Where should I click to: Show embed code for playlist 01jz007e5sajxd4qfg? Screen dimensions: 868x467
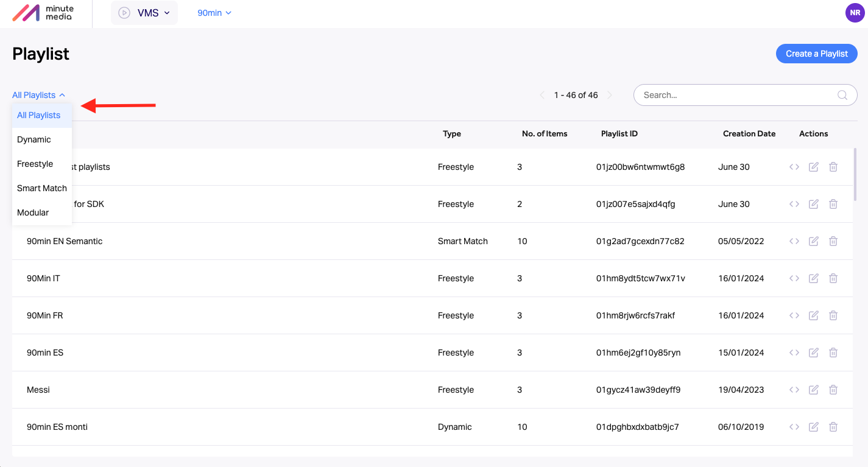(794, 204)
